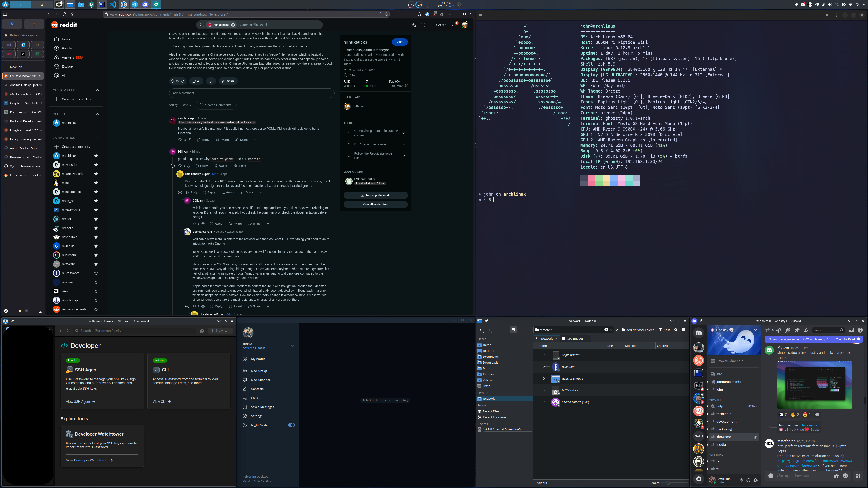The image size is (868, 488).
Task: Expand rule Don't report Linux users
Action: tap(403, 145)
